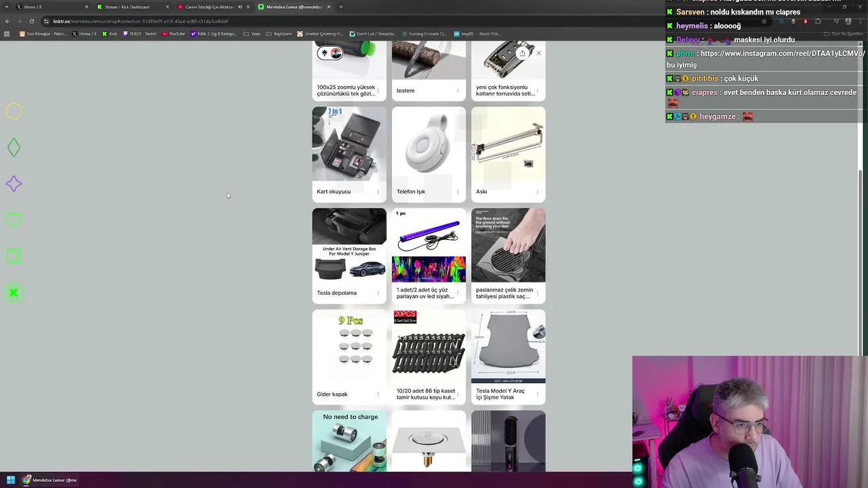Open the Gider kapak 9 Pcs image
The height and width of the screenshot is (488, 868).
pos(349,346)
